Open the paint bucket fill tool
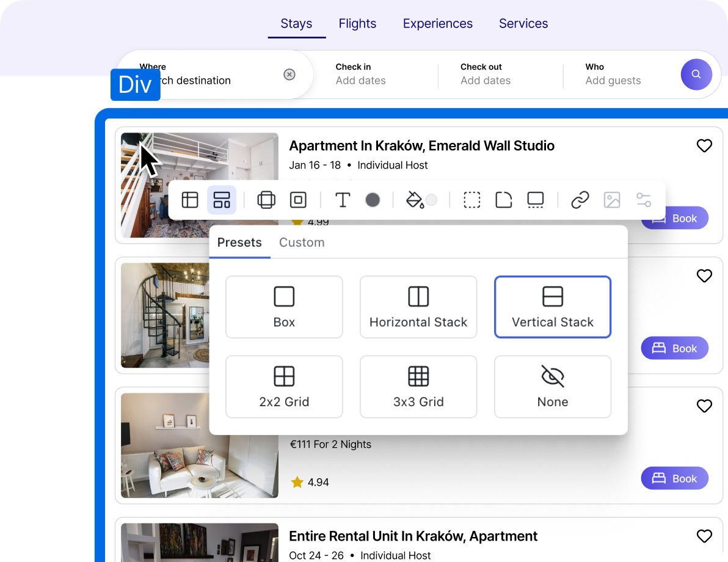The image size is (728, 562). coord(415,200)
